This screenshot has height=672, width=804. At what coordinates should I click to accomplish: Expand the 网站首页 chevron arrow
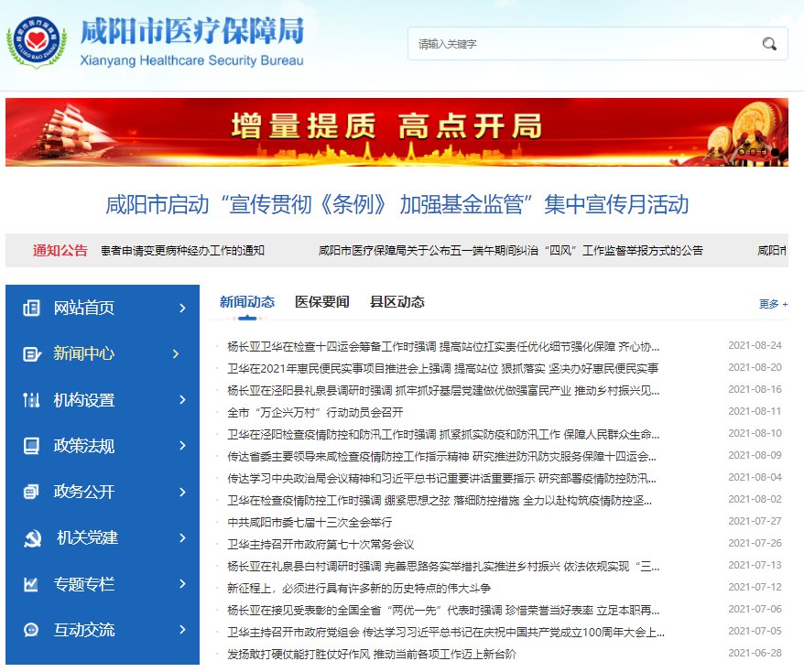pos(182,308)
